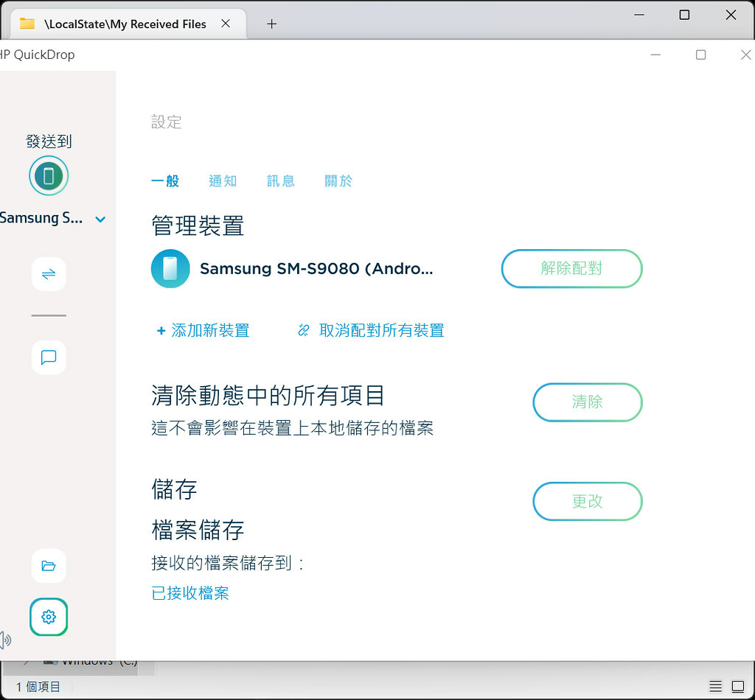Click the 解除配對 button
The height and width of the screenshot is (700, 755).
[571, 268]
